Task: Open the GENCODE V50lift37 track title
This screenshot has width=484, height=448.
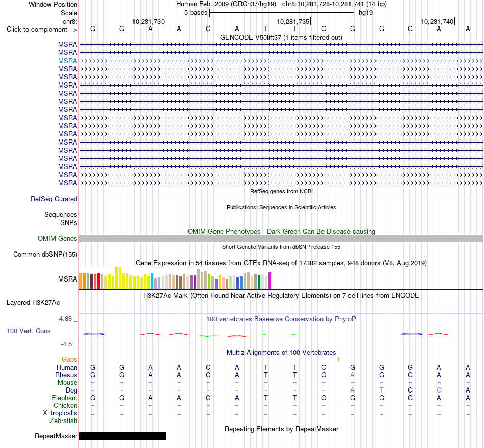Action: tap(281, 37)
